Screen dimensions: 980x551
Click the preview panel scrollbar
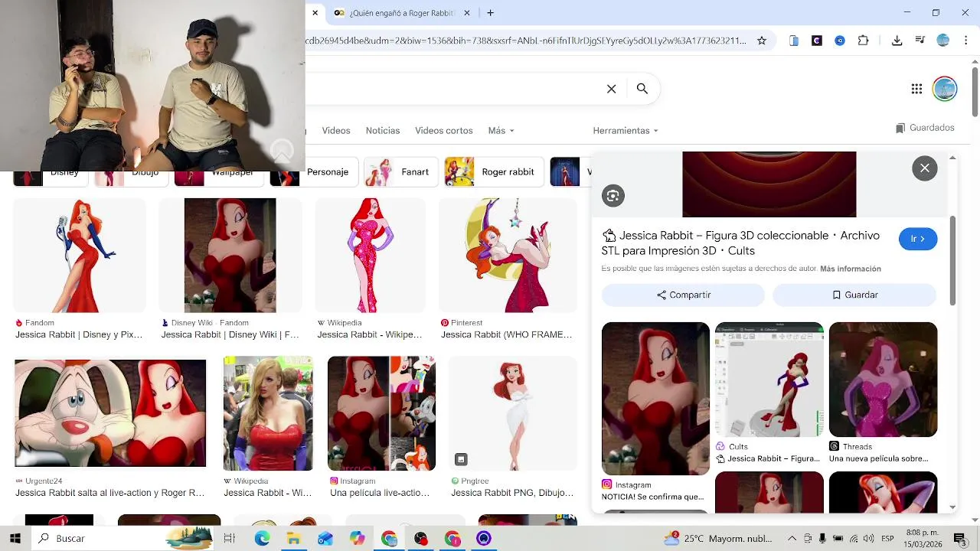(952, 260)
